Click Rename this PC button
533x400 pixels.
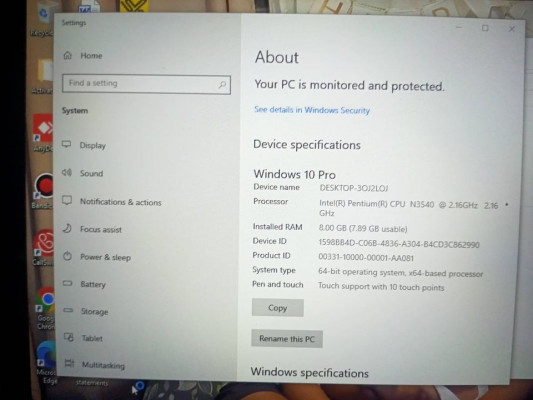coord(287,339)
